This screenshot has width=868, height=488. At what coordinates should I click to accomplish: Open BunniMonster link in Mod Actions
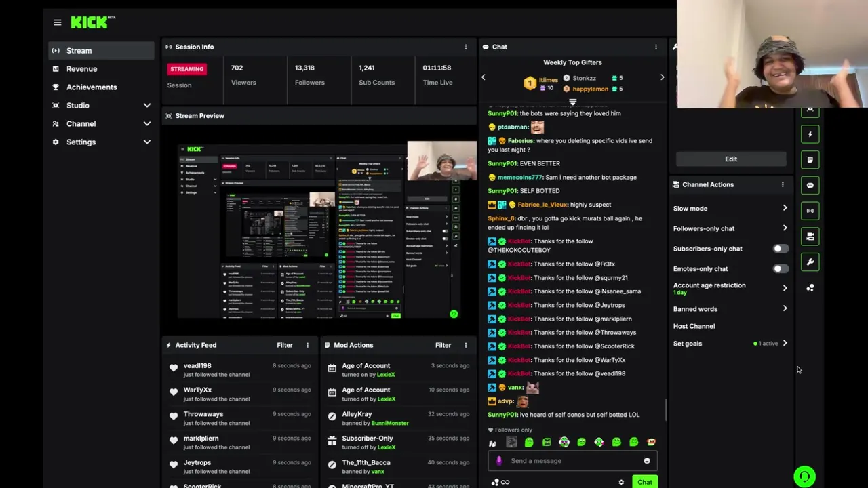(x=390, y=423)
